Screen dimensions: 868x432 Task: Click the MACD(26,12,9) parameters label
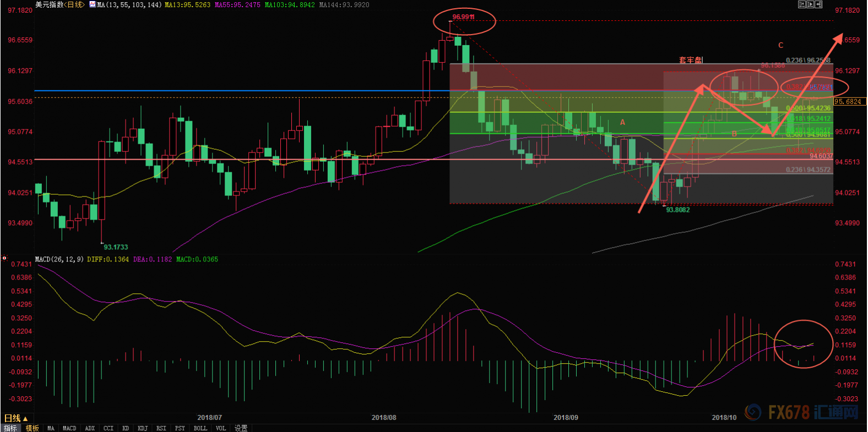point(59,259)
